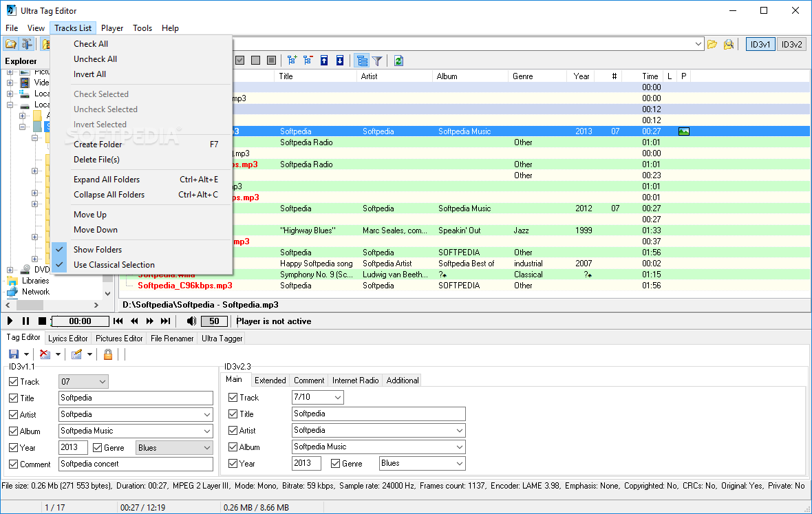Switch to the File Renamer tab
The width and height of the screenshot is (812, 514).
tap(172, 339)
